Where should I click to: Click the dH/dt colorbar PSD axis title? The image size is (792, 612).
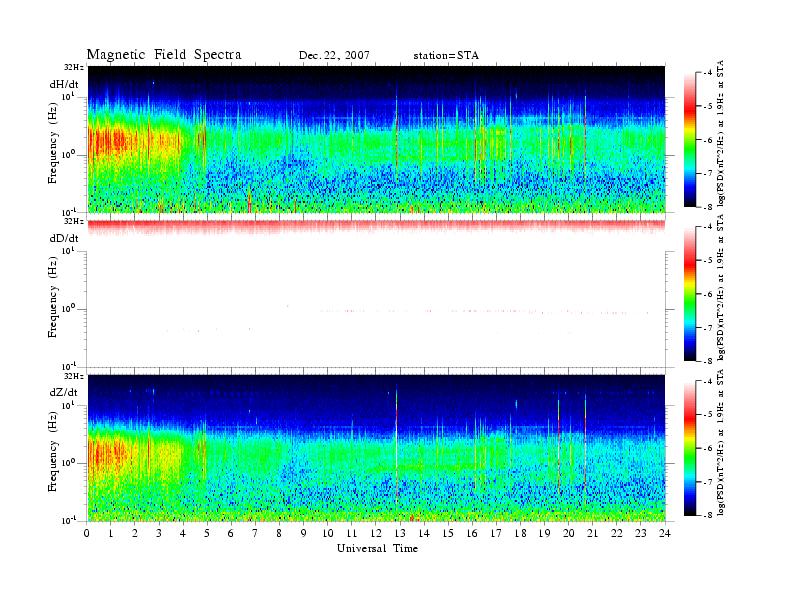[721, 134]
